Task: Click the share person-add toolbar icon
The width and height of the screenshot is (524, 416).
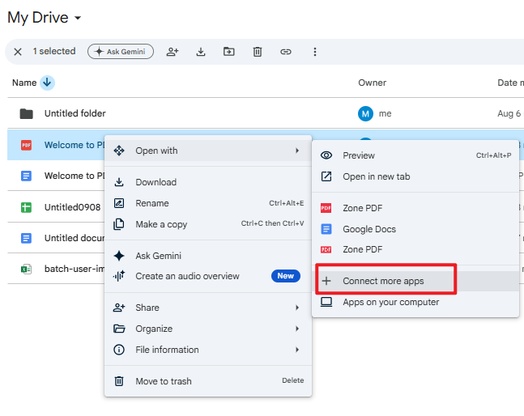Action: [172, 52]
